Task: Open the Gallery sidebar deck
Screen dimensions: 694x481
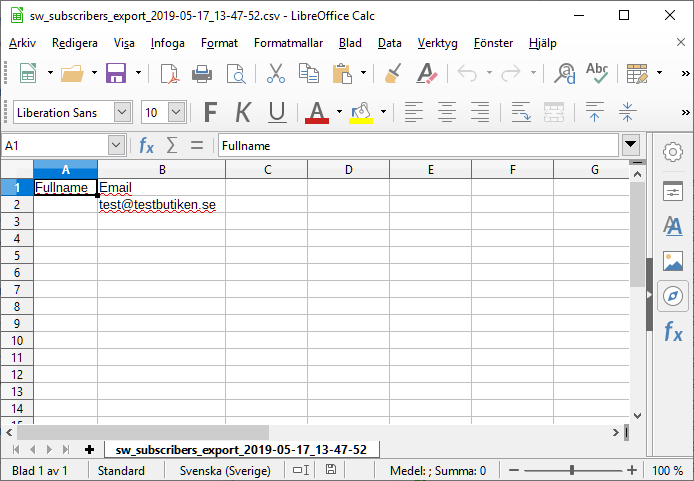Action: click(x=673, y=261)
